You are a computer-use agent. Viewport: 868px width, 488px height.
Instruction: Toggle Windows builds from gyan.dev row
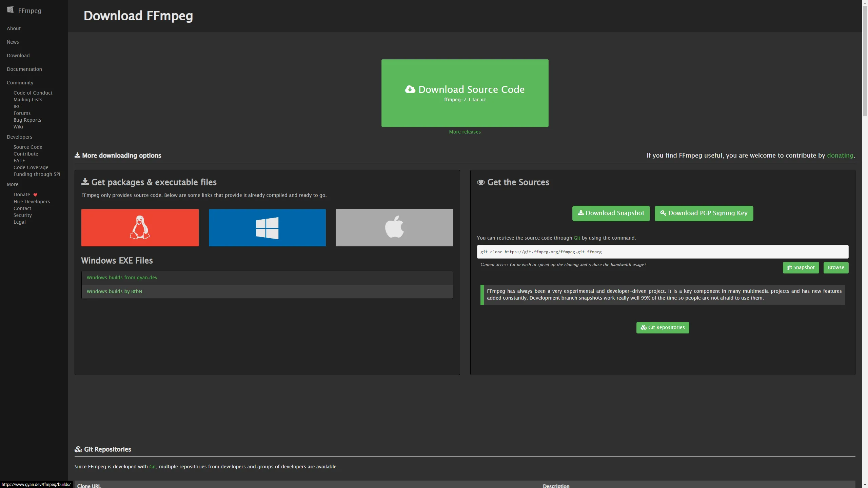point(267,278)
